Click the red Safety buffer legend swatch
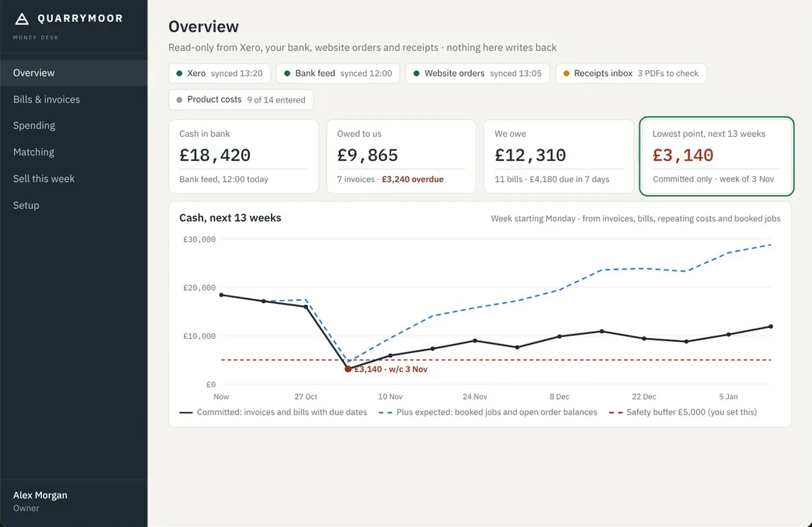The image size is (812, 527). click(x=615, y=413)
